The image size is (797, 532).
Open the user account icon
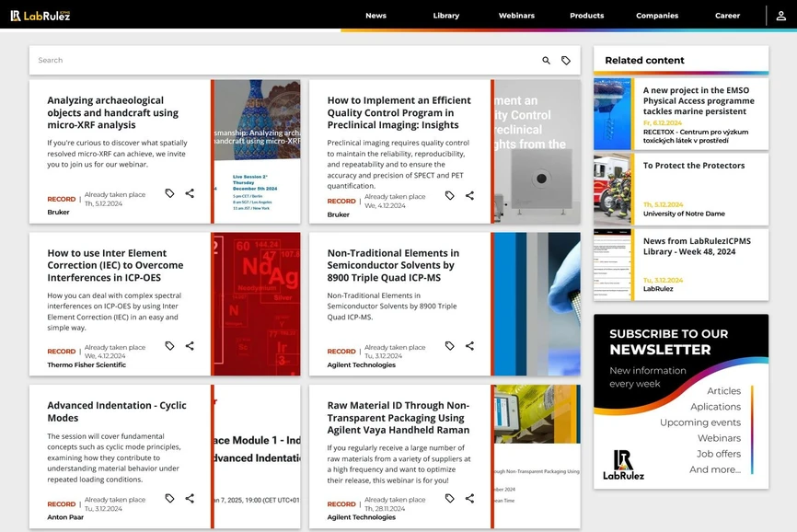[x=781, y=16]
